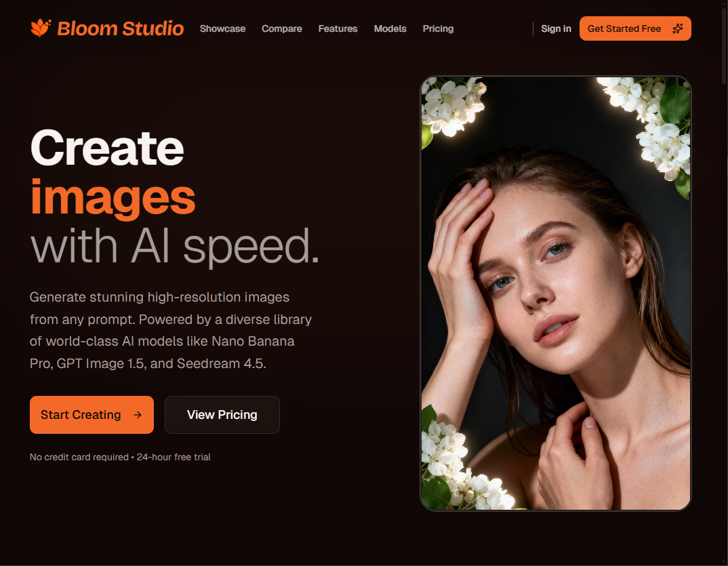This screenshot has height=566, width=728.
Task: Open the Models navigation item
Action: click(x=390, y=28)
